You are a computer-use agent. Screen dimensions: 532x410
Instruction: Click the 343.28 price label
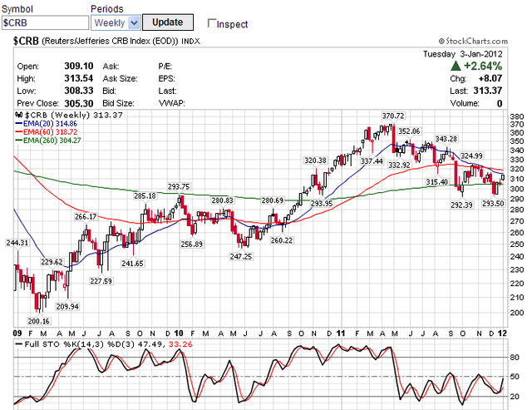pyautogui.click(x=446, y=139)
